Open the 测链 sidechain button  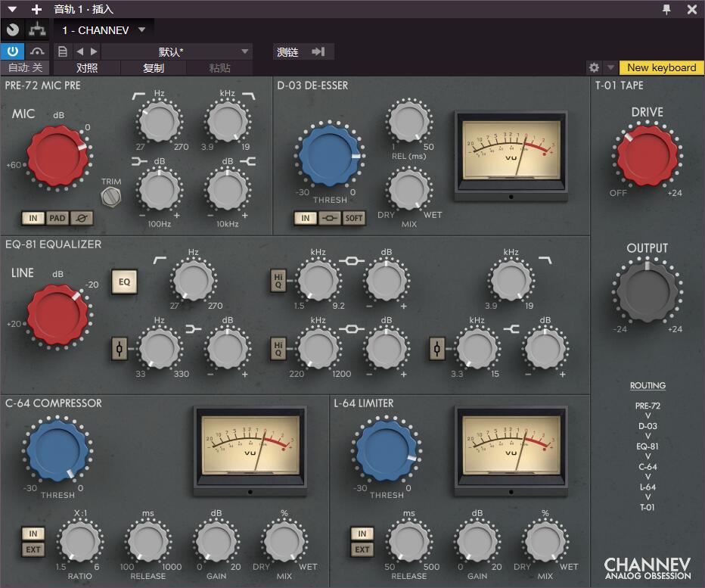(288, 52)
